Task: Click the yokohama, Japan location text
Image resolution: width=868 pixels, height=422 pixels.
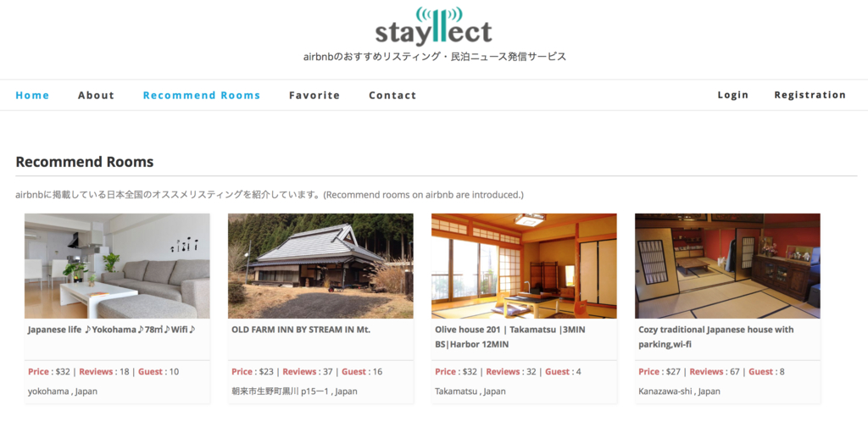Action: [63, 391]
